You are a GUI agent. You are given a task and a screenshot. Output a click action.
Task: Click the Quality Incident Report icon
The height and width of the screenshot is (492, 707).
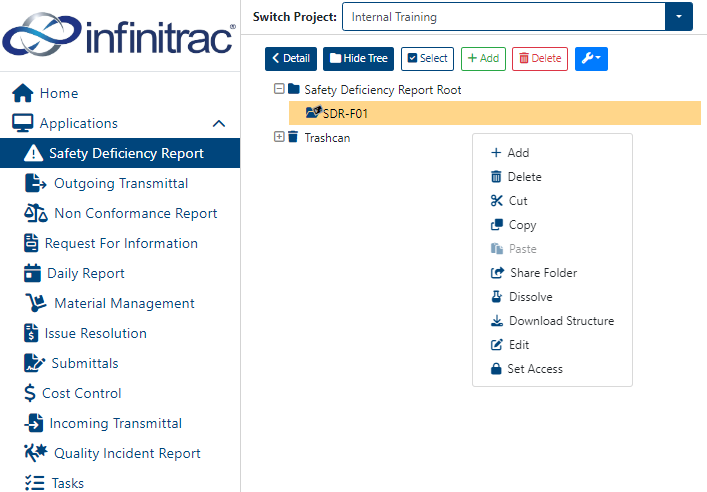[36, 453]
